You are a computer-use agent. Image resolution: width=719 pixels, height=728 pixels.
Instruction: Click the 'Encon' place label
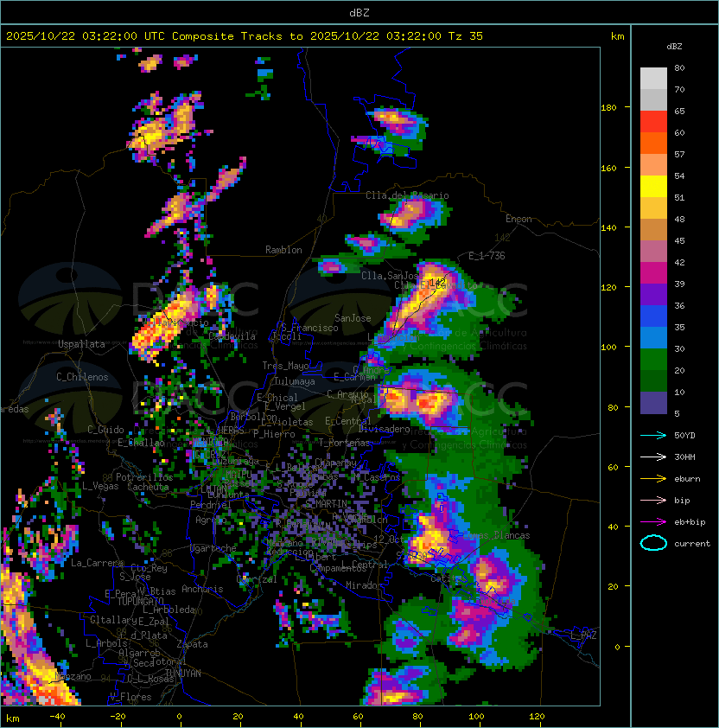pos(519,219)
